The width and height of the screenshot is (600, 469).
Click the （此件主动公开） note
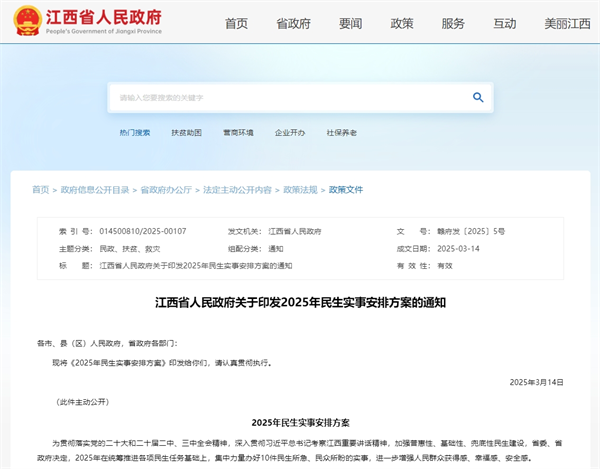83,402
